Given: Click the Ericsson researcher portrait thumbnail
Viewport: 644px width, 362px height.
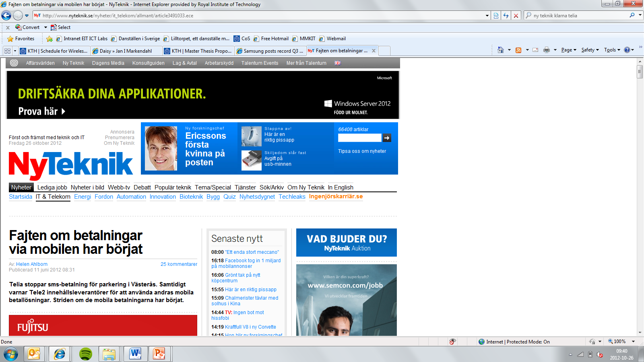Looking at the screenshot, I should point(161,148).
